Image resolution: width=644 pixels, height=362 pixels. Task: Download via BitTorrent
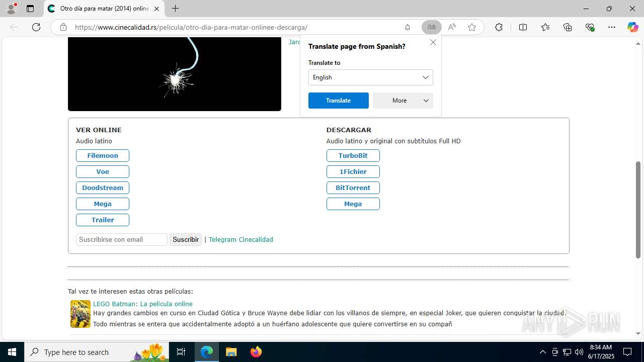click(x=353, y=188)
